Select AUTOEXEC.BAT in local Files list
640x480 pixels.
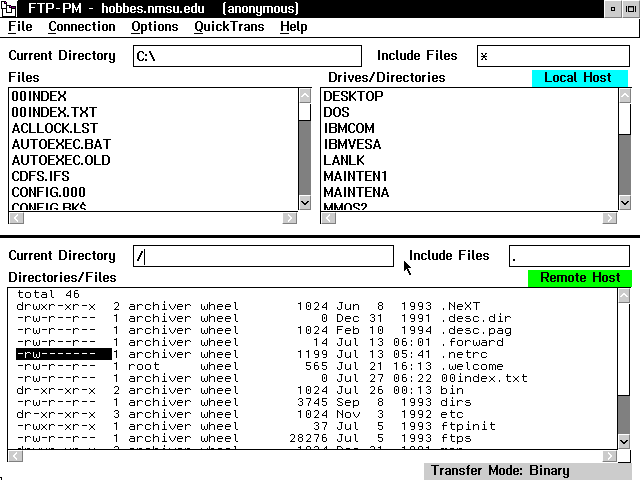click(x=153, y=144)
